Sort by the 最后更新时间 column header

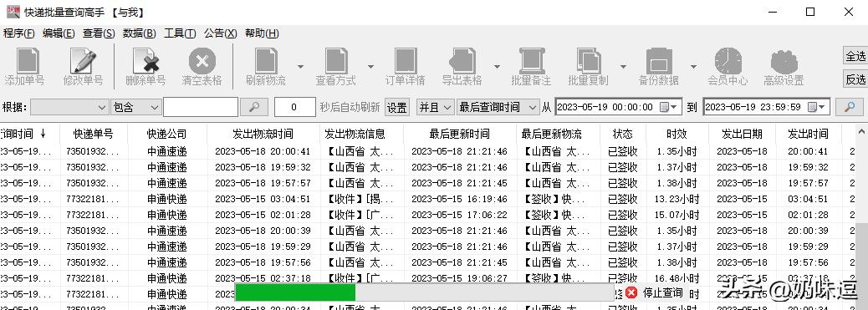459,134
